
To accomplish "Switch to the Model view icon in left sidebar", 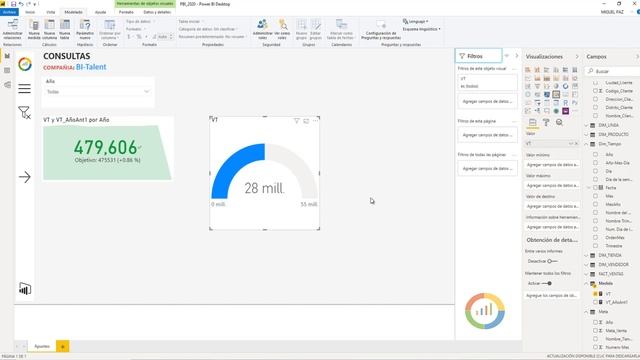I will tap(7, 85).
